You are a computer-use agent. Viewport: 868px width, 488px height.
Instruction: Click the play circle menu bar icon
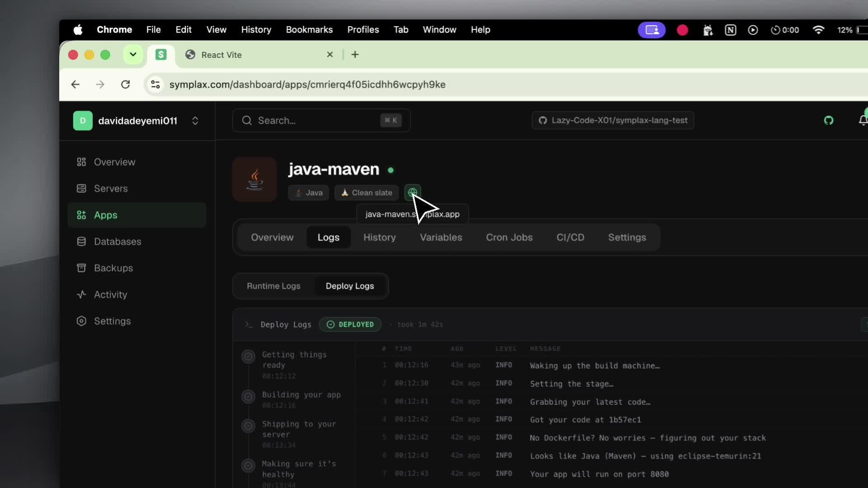click(753, 30)
